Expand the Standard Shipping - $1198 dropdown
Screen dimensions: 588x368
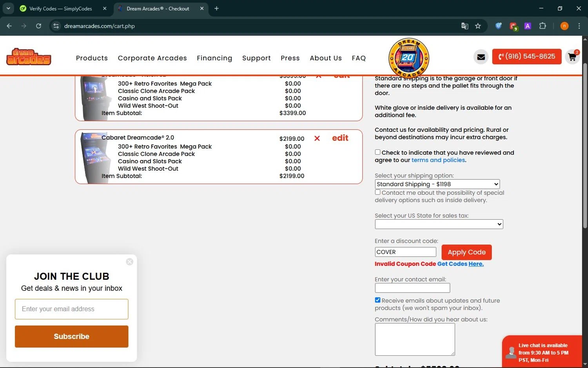(x=437, y=184)
